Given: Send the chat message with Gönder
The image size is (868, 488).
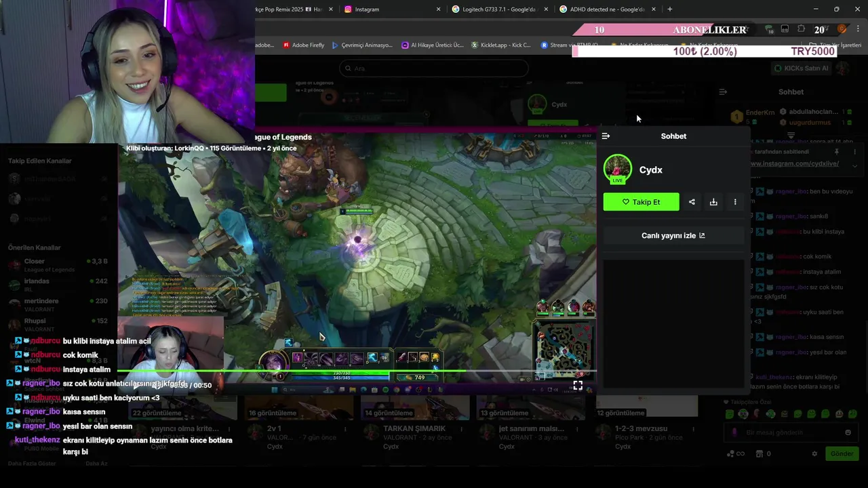Looking at the screenshot, I should pyautogui.click(x=842, y=454).
